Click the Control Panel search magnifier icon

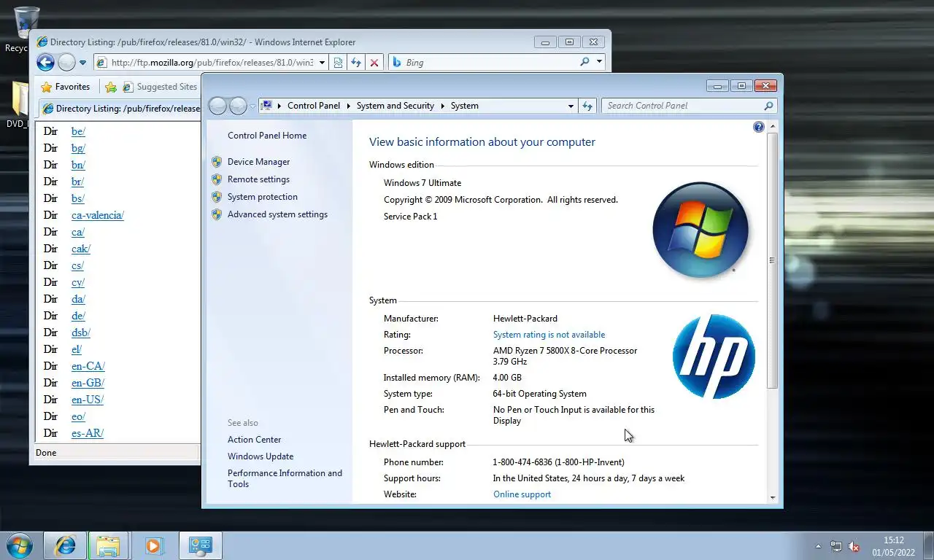click(x=768, y=106)
